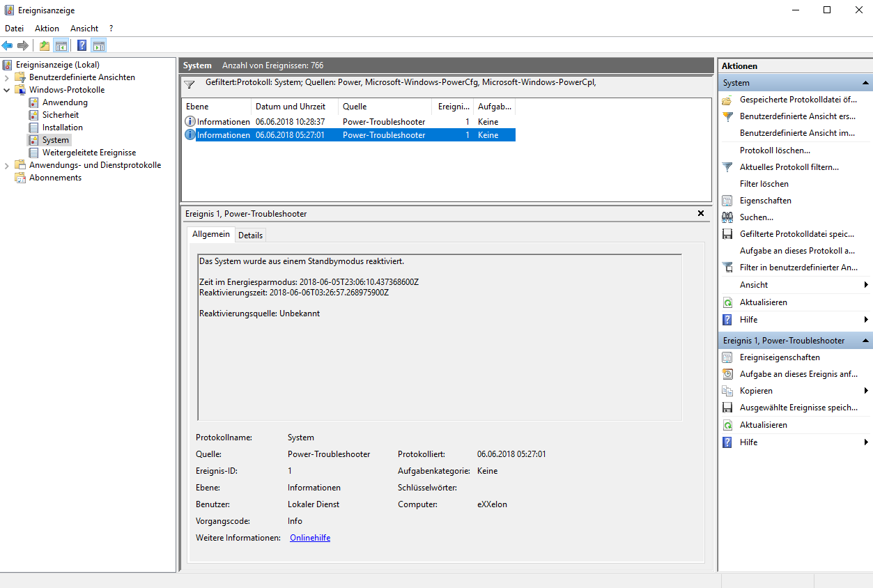Click the info icon of the 10:28:37 event
The width and height of the screenshot is (873, 588).
pos(190,121)
